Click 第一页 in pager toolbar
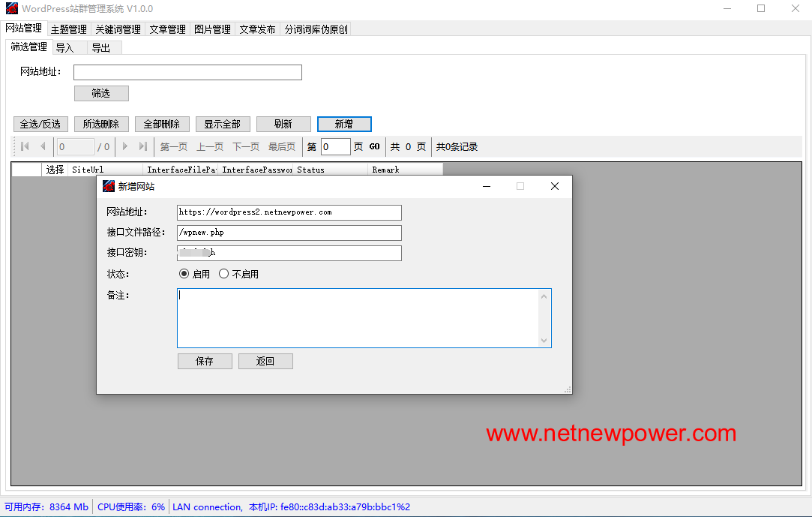Image resolution: width=812 pixels, height=517 pixels. click(x=173, y=146)
